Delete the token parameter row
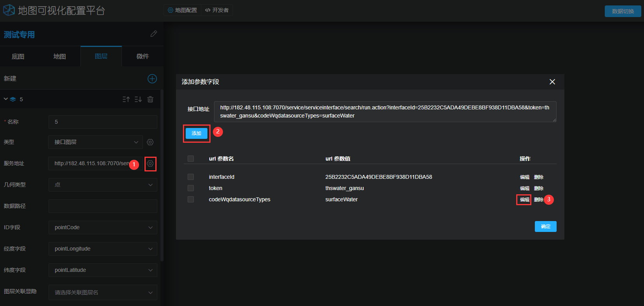Screen dimensions: 644x306 click(539, 188)
